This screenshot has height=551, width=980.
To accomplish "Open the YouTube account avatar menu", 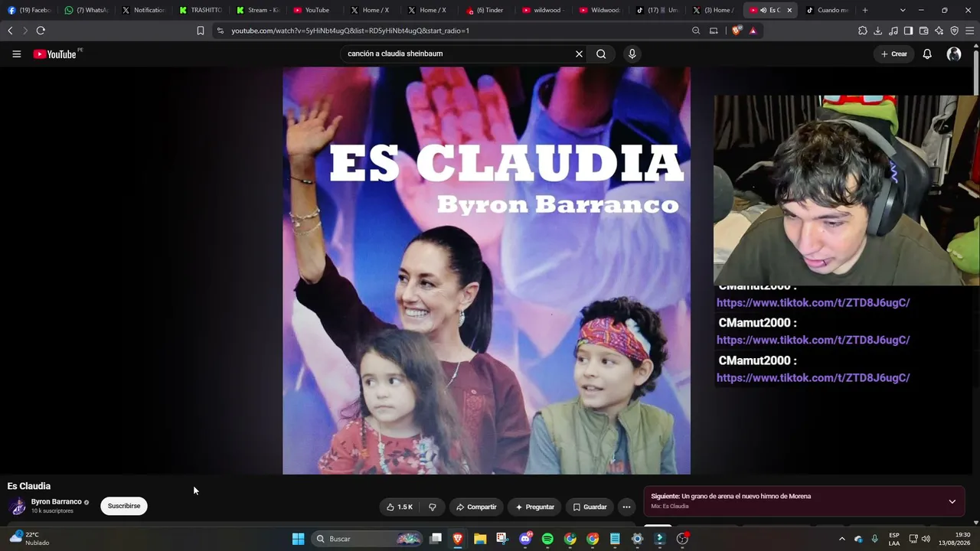I will point(954,54).
